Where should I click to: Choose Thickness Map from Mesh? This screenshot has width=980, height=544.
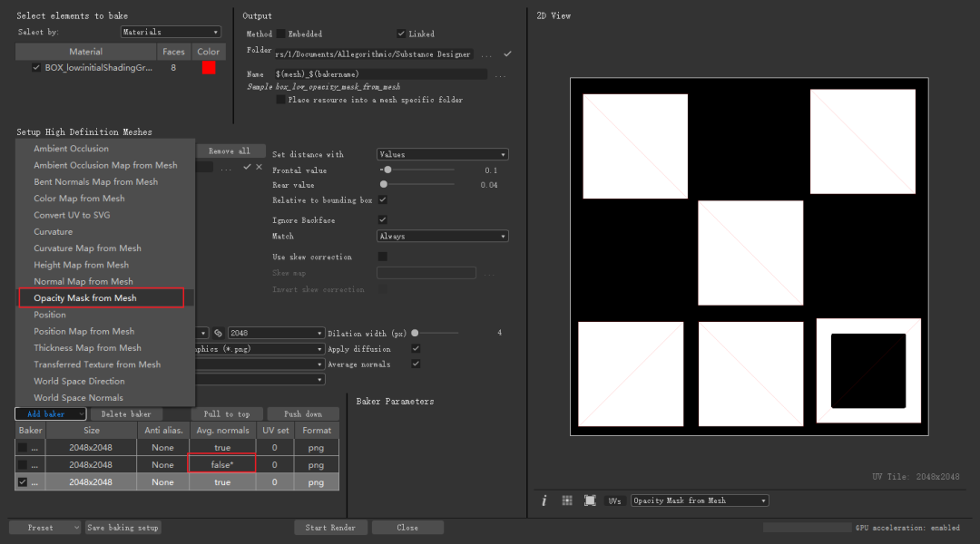pos(87,348)
